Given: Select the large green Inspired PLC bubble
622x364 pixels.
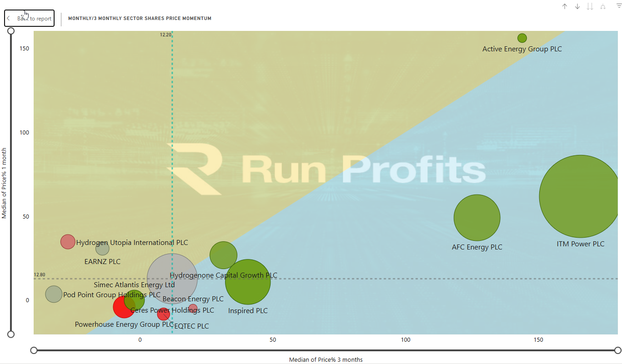Looking at the screenshot, I should click(x=248, y=282).
